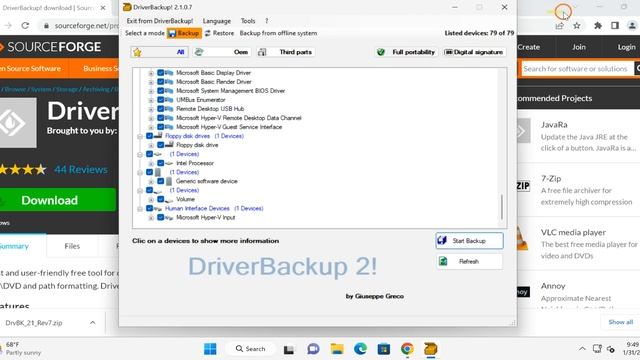Image resolution: width=640 pixels, height=360 pixels.
Task: Expand Volume device node
Action: [151, 200]
